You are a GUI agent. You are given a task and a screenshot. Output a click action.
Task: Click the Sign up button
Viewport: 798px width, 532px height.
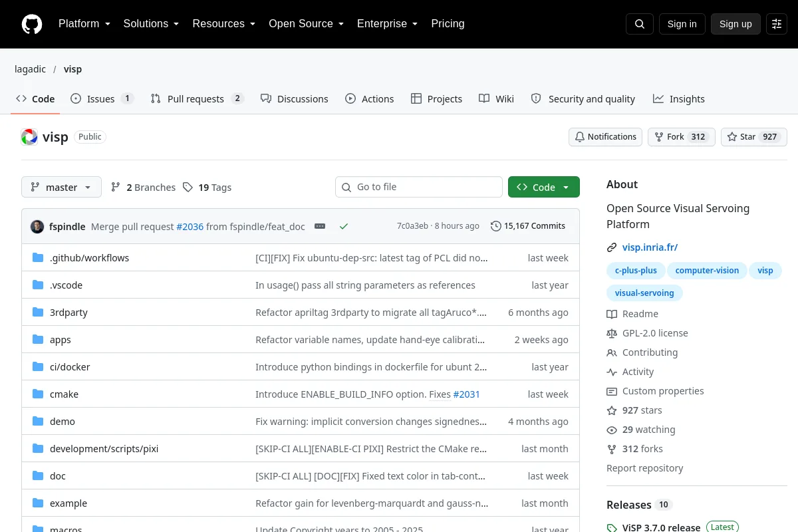click(735, 24)
